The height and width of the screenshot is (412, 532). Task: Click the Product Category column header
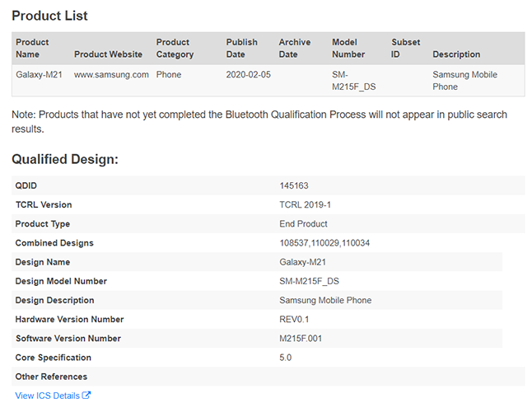pyautogui.click(x=175, y=48)
